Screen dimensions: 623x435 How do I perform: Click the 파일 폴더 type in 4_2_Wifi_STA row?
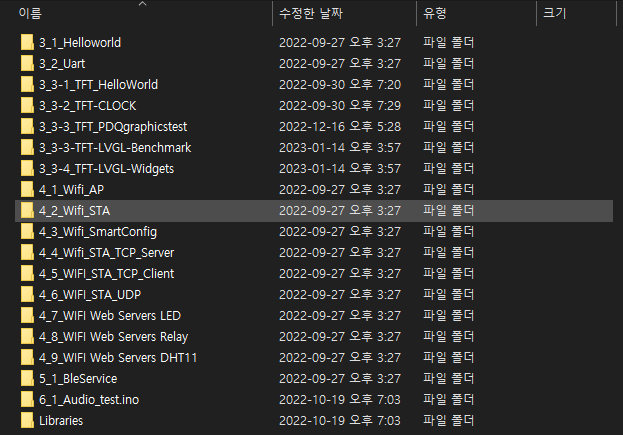click(x=448, y=211)
